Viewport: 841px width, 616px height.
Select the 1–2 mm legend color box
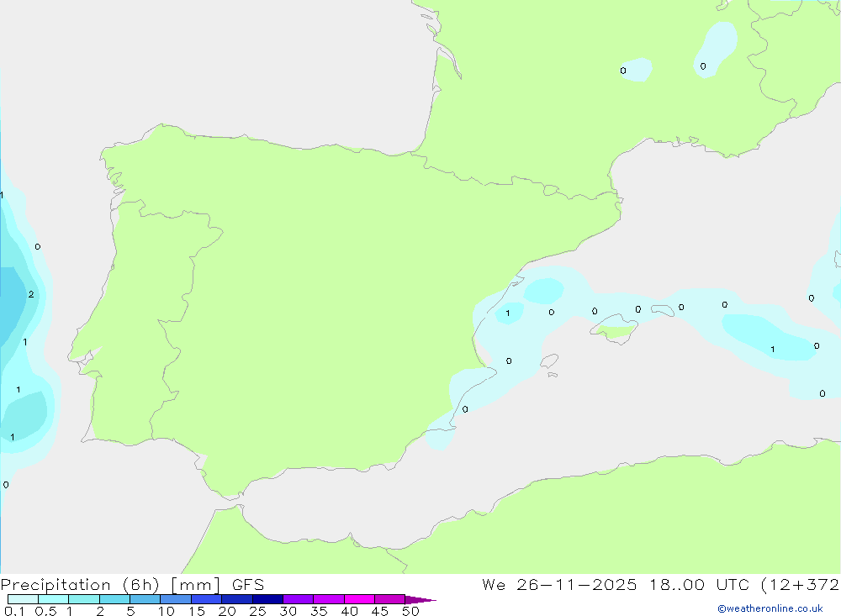click(84, 599)
